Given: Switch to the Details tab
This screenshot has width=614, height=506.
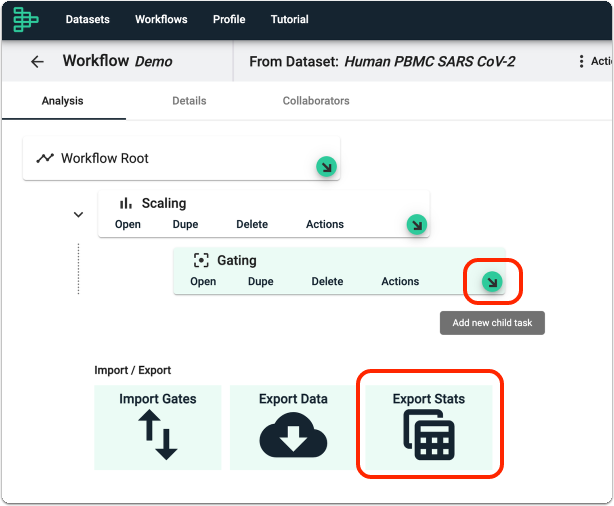Looking at the screenshot, I should [x=189, y=101].
